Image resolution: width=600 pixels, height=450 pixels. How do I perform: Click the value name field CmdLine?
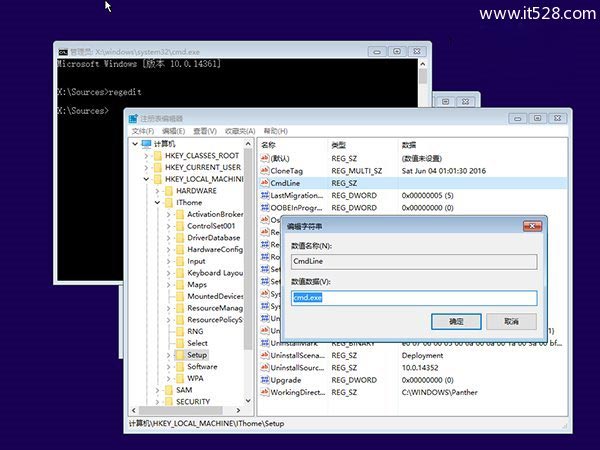coord(414,262)
